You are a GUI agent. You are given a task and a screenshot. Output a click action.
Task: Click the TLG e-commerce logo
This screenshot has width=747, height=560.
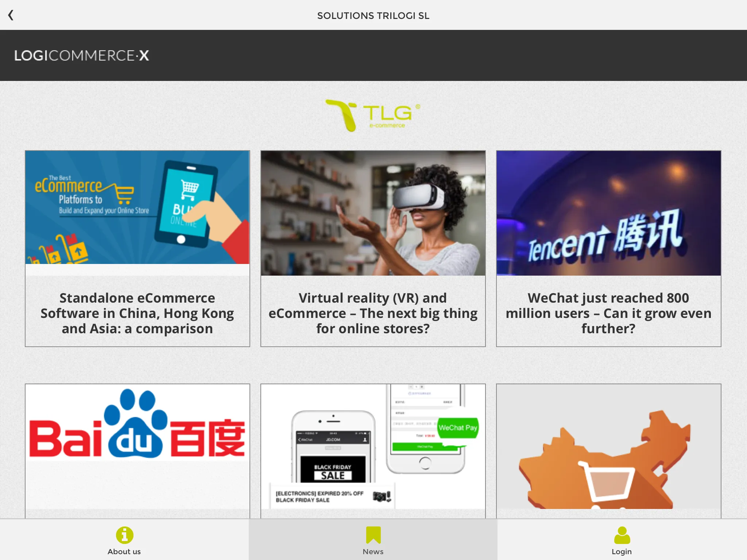click(x=373, y=115)
